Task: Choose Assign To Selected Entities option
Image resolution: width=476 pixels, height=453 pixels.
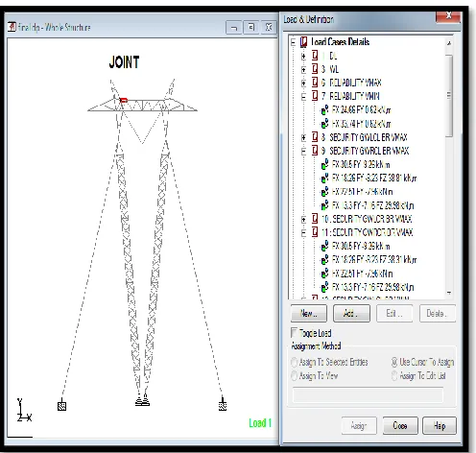Action: tap(294, 362)
